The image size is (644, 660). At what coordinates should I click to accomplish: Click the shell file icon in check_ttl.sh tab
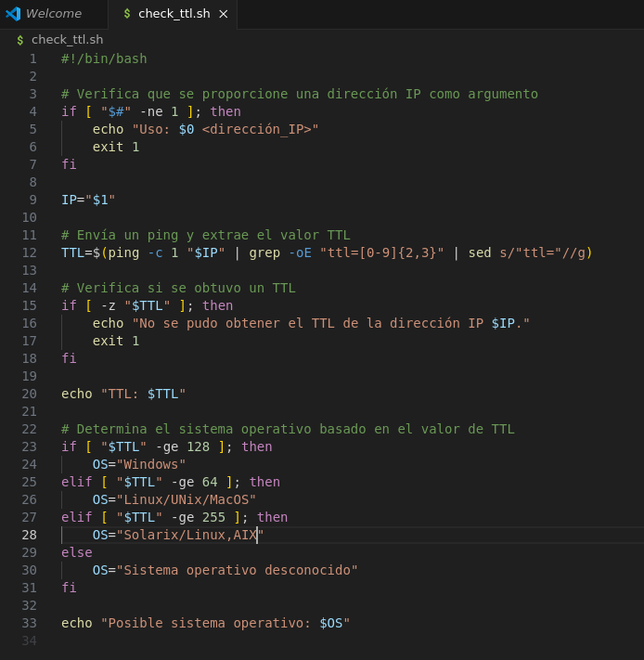click(x=126, y=14)
